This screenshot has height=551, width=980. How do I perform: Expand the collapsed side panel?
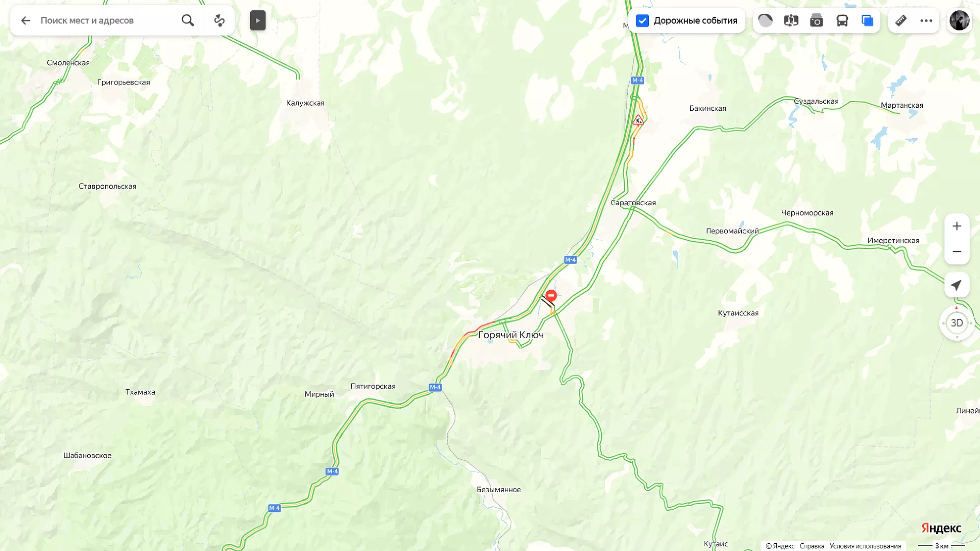258,21
